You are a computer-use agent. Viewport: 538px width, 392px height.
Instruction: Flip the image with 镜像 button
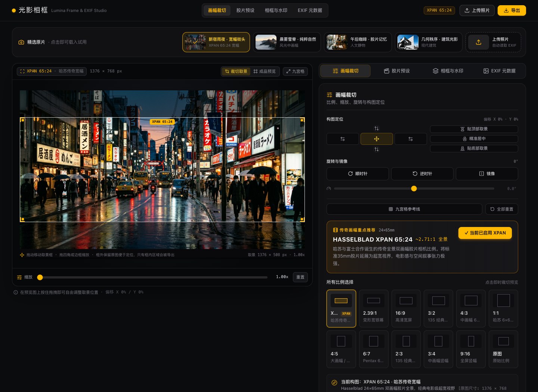pos(487,174)
